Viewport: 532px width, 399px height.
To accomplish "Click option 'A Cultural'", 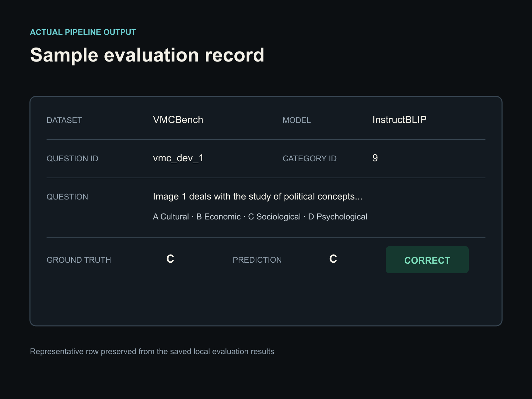I will 171,217.
